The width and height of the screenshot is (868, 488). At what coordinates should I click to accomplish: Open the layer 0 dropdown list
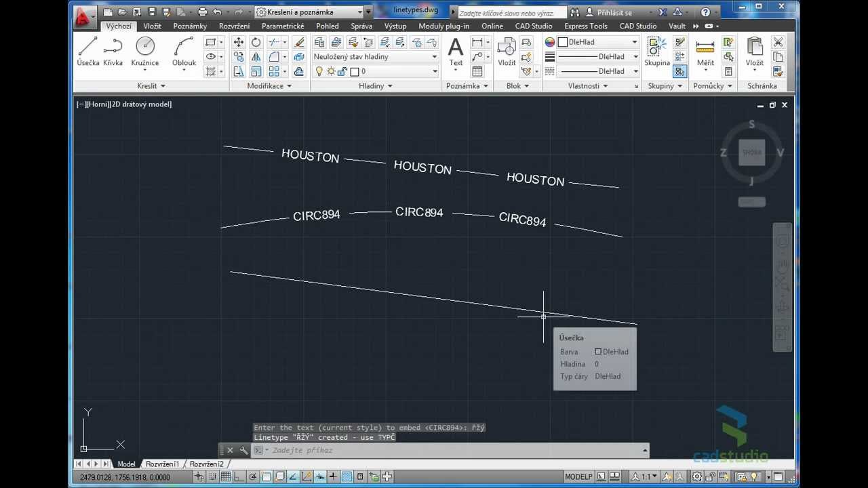tap(376, 71)
